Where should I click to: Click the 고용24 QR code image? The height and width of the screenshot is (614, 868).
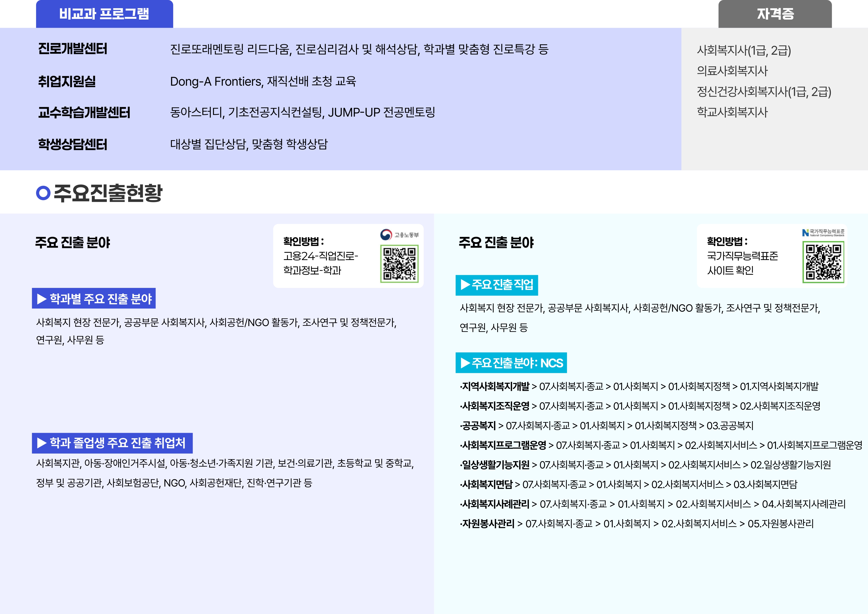pos(399,264)
